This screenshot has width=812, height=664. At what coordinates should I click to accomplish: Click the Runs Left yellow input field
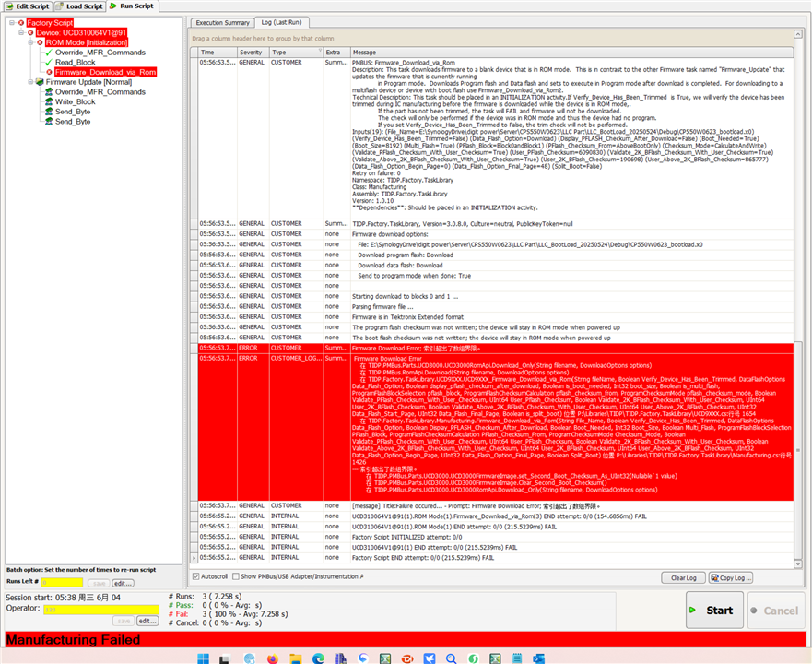pos(62,583)
